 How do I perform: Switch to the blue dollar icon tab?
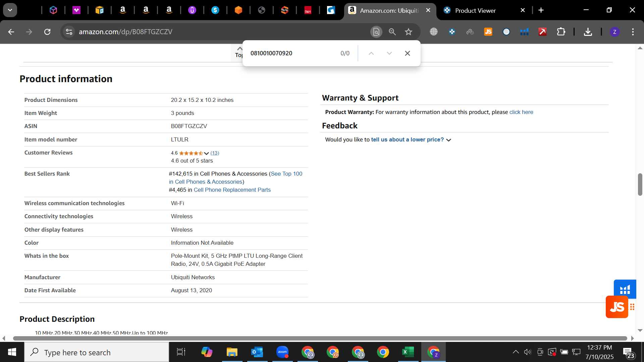tap(215, 10)
